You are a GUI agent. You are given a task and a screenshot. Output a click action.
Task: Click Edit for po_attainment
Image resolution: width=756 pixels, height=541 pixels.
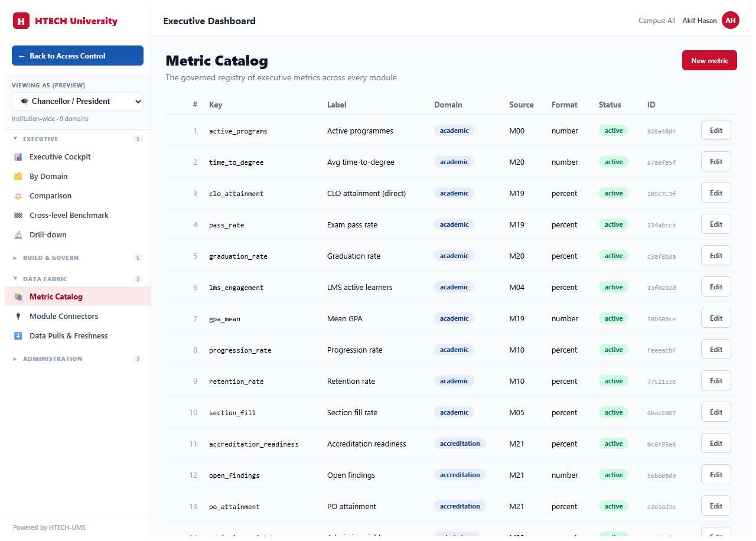coord(716,506)
